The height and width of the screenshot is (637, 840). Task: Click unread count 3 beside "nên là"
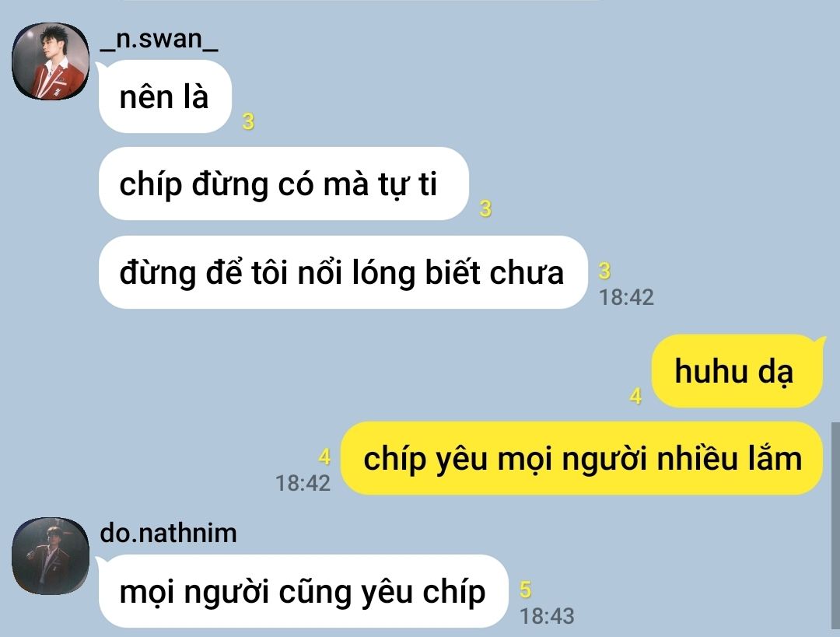[x=248, y=121]
